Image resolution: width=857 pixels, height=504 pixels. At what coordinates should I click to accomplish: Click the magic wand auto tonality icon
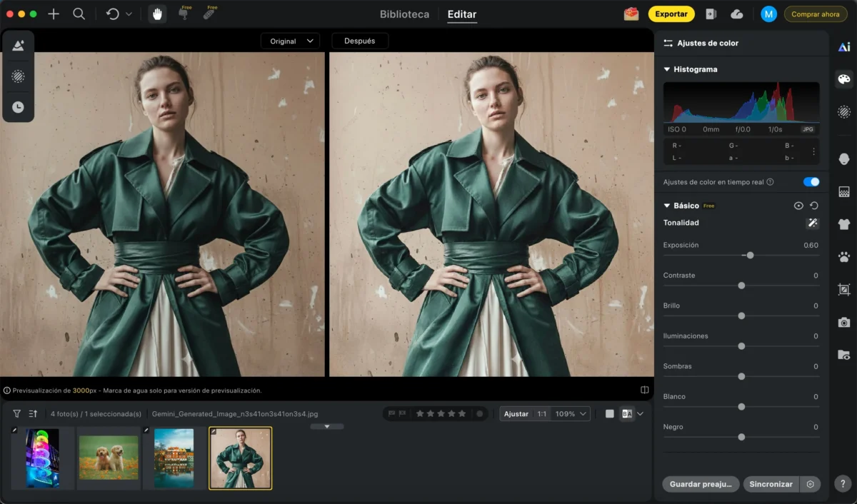[812, 223]
